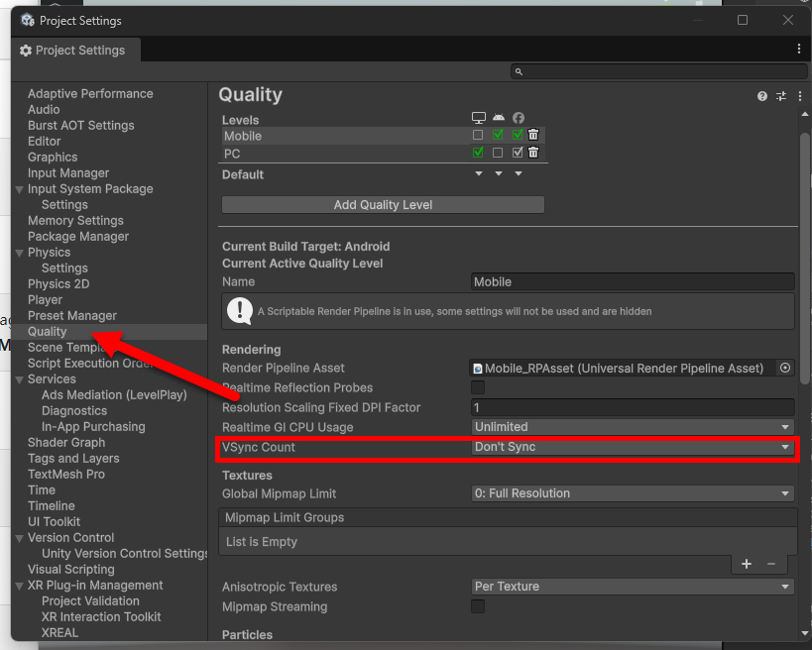Viewport: 812px width, 650px height.
Task: Open the Global Mipmap Limit dropdown
Action: pyautogui.click(x=633, y=493)
